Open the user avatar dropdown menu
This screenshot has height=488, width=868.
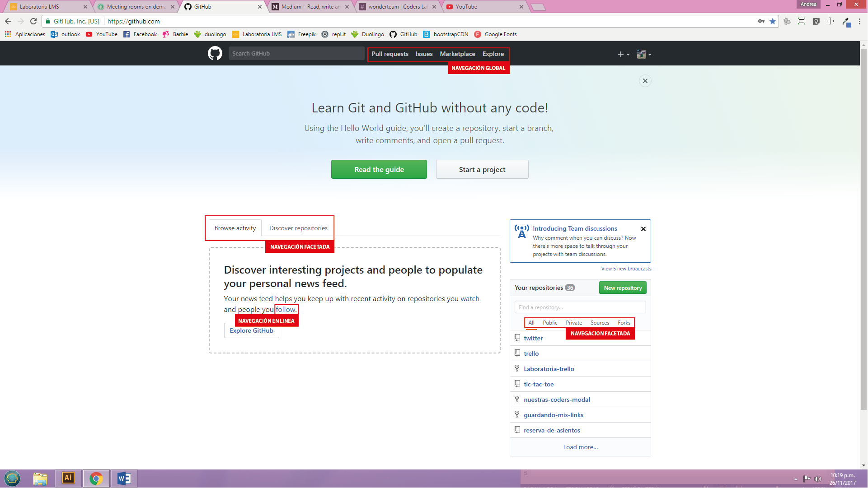pyautogui.click(x=644, y=54)
